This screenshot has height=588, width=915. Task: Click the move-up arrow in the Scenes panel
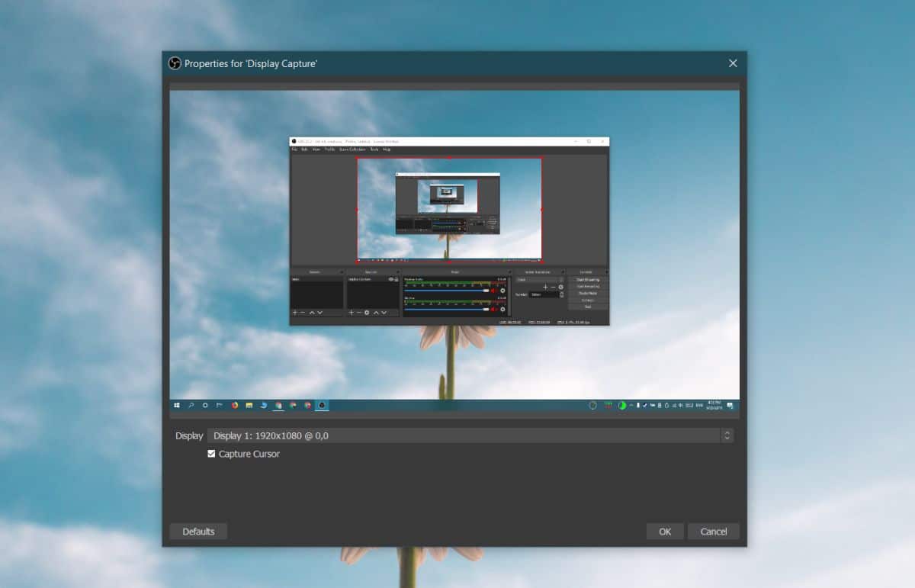313,313
